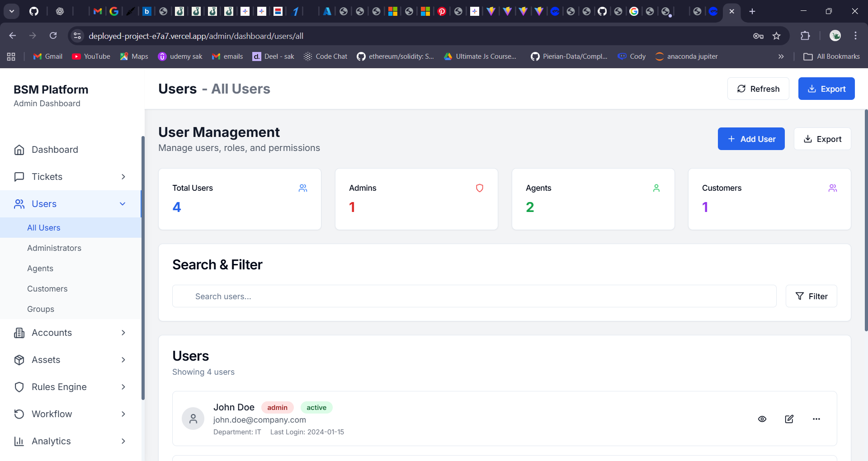Click the browser address bar URL
868x461 pixels.
coord(196,36)
